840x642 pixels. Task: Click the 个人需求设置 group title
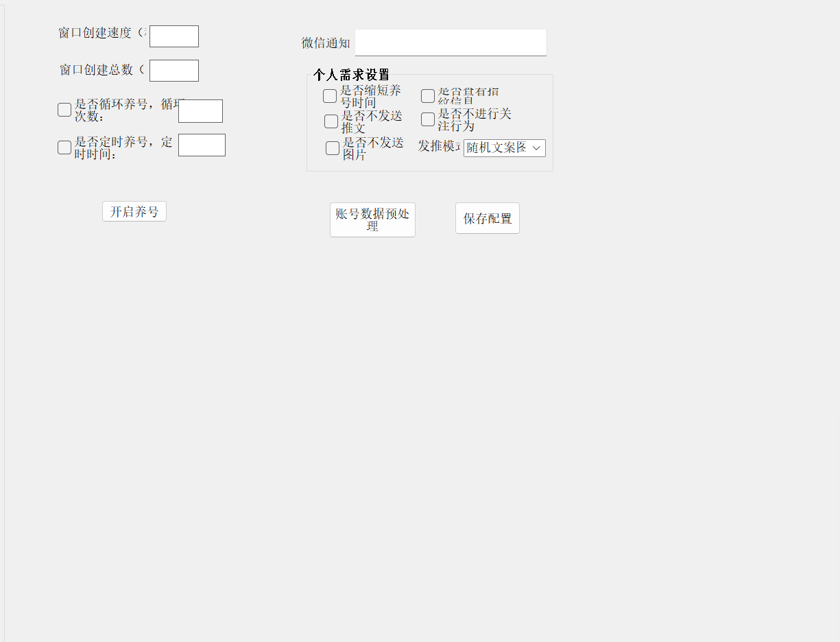coord(351,75)
